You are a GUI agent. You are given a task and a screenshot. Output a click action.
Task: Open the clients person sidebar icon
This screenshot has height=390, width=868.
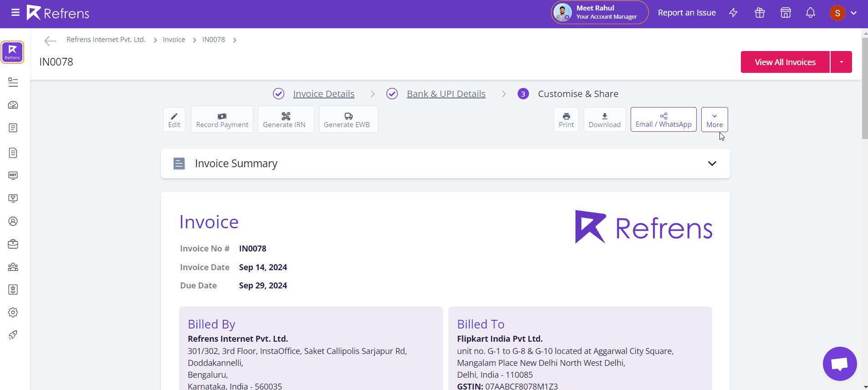point(13,221)
